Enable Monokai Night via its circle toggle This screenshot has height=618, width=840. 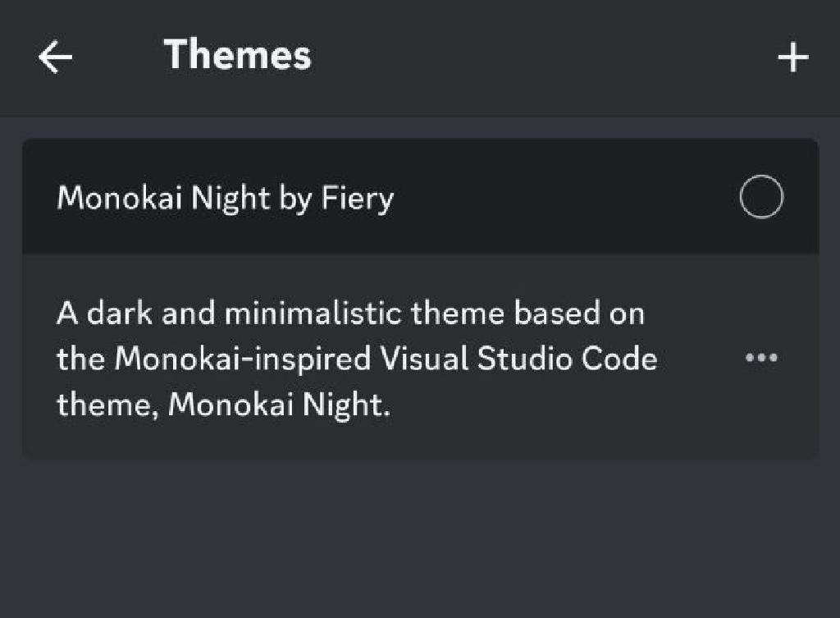click(x=761, y=198)
